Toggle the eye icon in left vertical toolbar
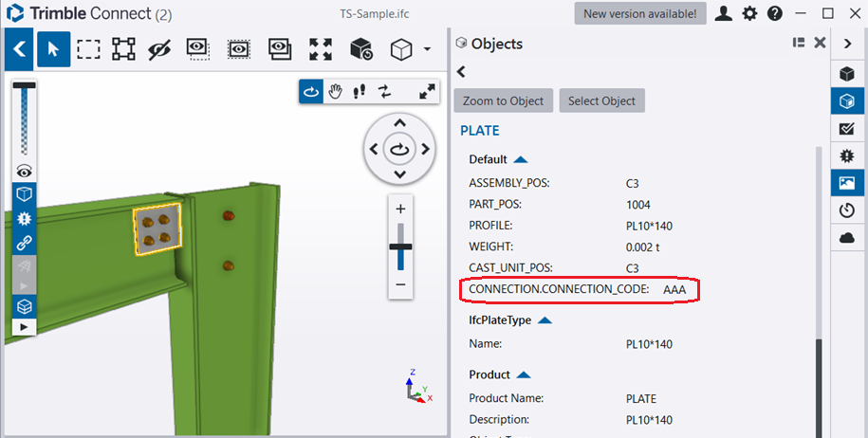The height and width of the screenshot is (438, 868). pyautogui.click(x=23, y=171)
